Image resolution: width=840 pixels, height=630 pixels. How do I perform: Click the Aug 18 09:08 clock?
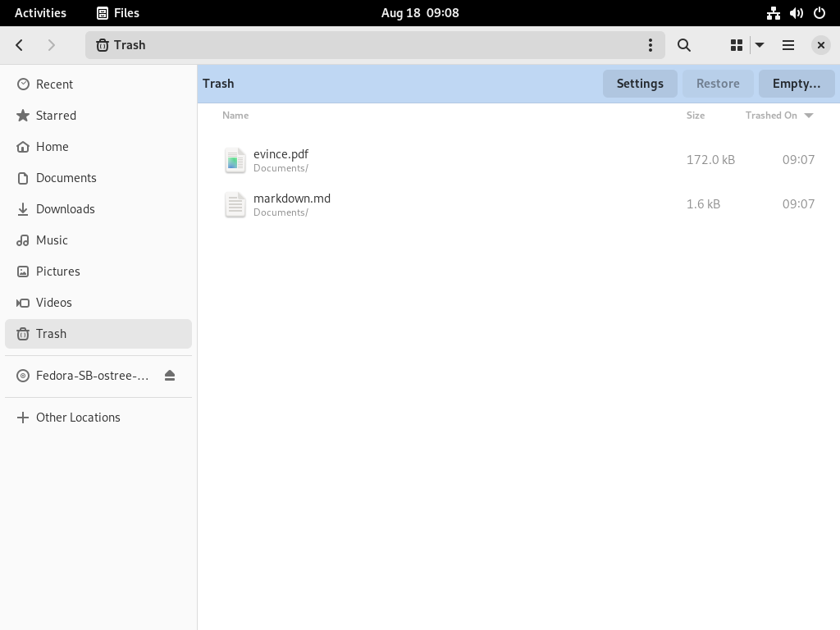[x=420, y=13]
